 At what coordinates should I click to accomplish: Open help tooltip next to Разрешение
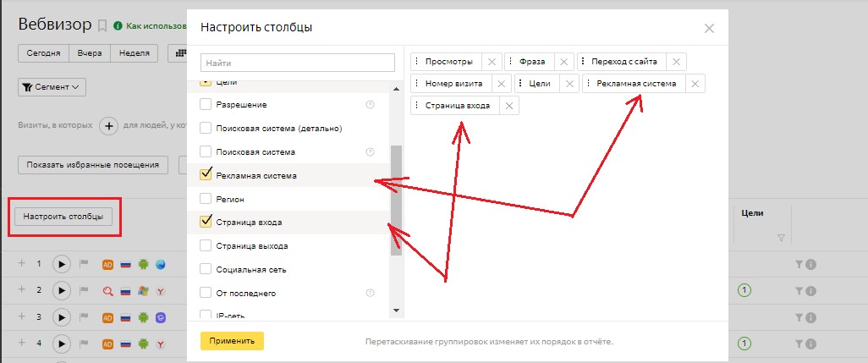pyautogui.click(x=371, y=104)
